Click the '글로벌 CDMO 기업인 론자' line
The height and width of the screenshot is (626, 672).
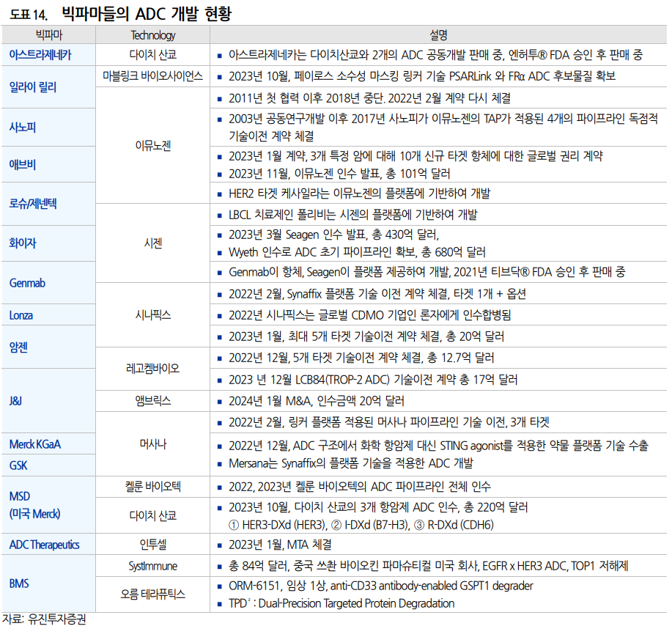(x=370, y=315)
